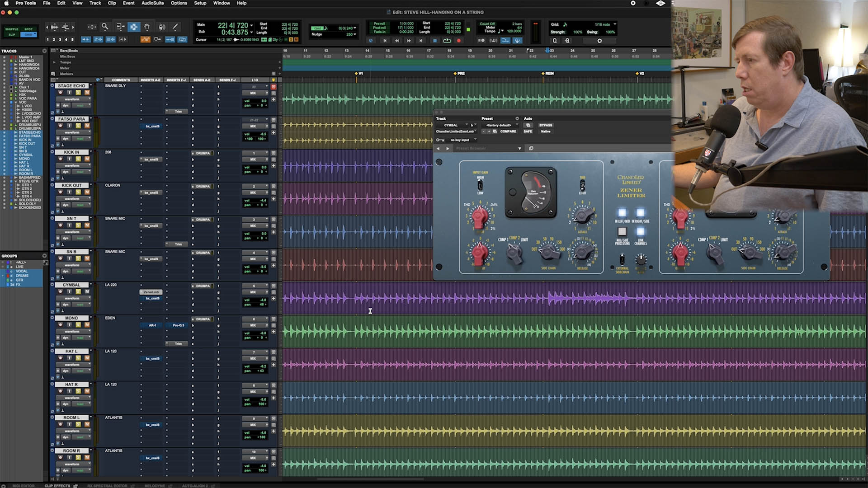This screenshot has width=868, height=488.
Task: Start playback with the loop Play button
Action: coord(447,41)
